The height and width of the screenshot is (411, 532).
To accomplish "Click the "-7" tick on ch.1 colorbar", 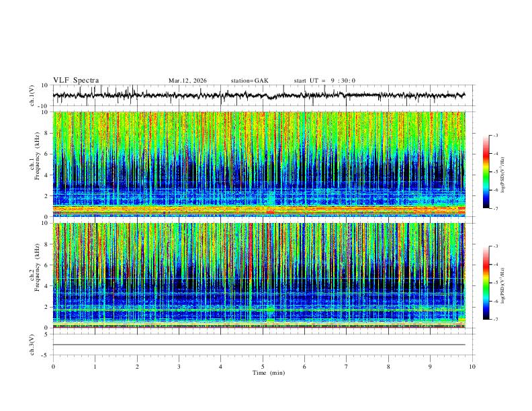I will tap(495, 209).
